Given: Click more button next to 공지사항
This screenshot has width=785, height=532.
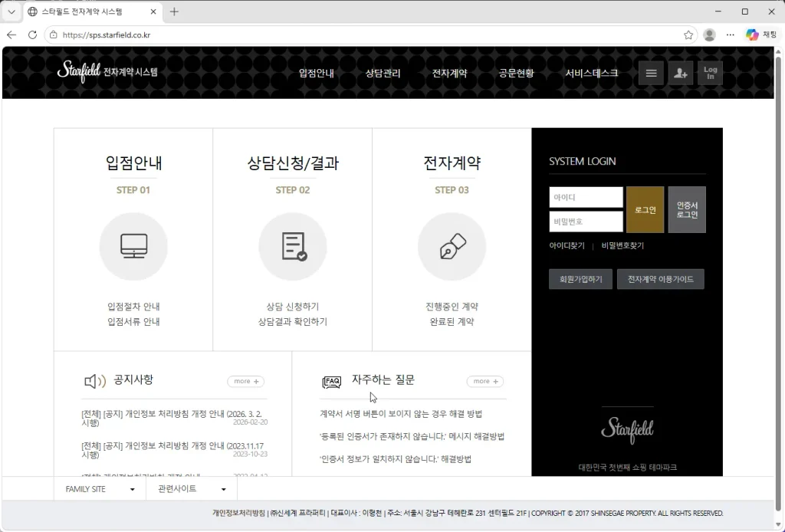Looking at the screenshot, I should click(246, 381).
